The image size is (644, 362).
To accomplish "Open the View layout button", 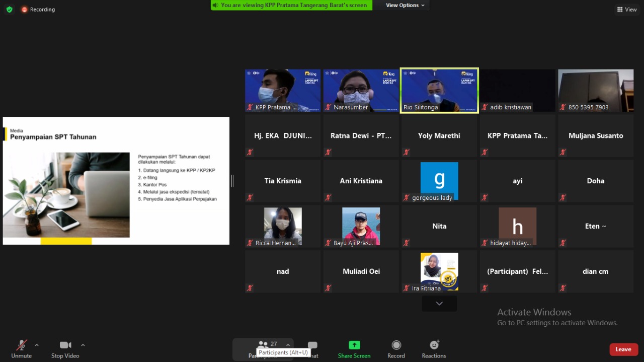I will click(626, 10).
